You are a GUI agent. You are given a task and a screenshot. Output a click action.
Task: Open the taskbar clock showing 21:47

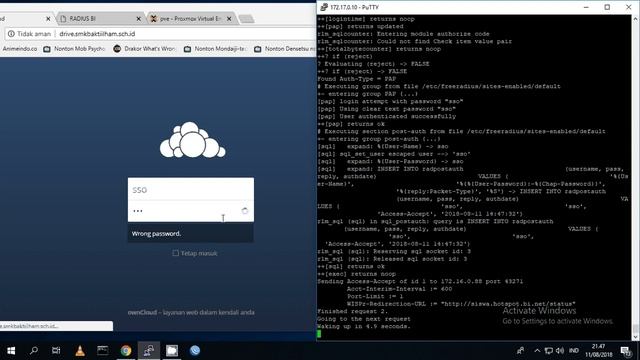coord(598,351)
